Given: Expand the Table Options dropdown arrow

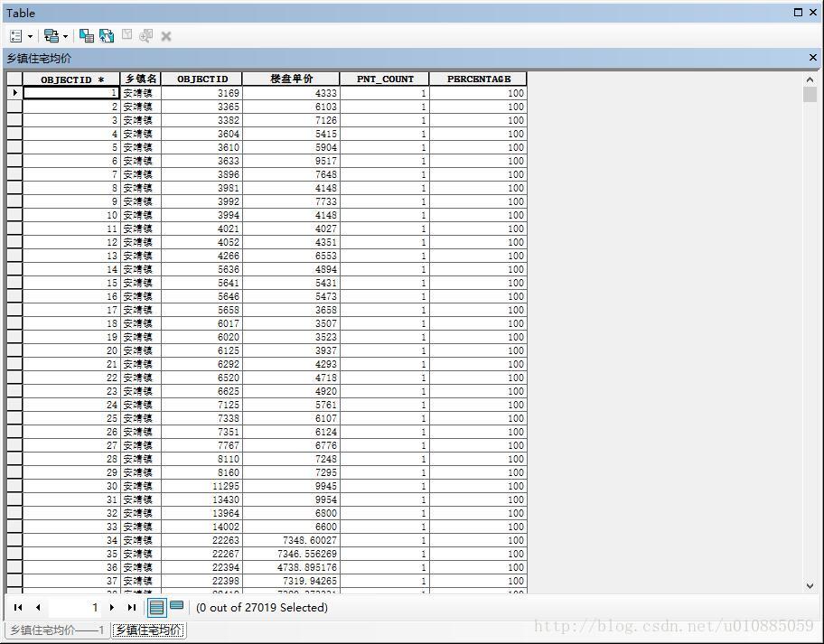Looking at the screenshot, I should [x=30, y=36].
